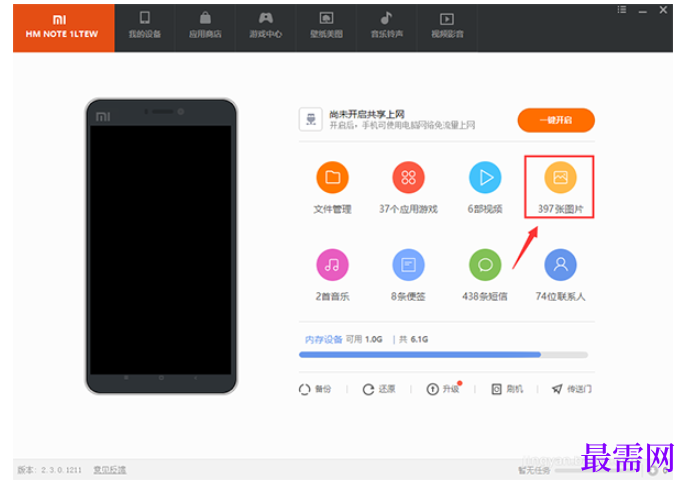This screenshot has height=489, width=693.
Task: Open the 397张图片 pictures icon
Action: tap(560, 178)
